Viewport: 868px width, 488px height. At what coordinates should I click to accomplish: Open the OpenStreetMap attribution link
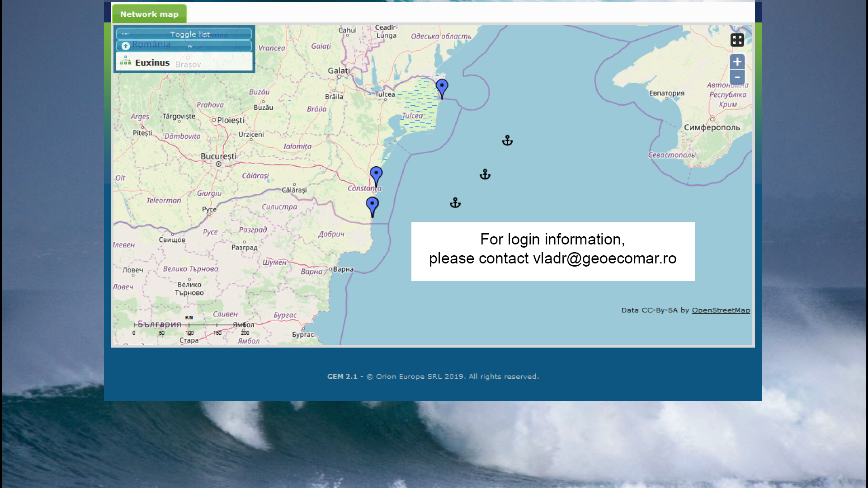click(x=721, y=310)
